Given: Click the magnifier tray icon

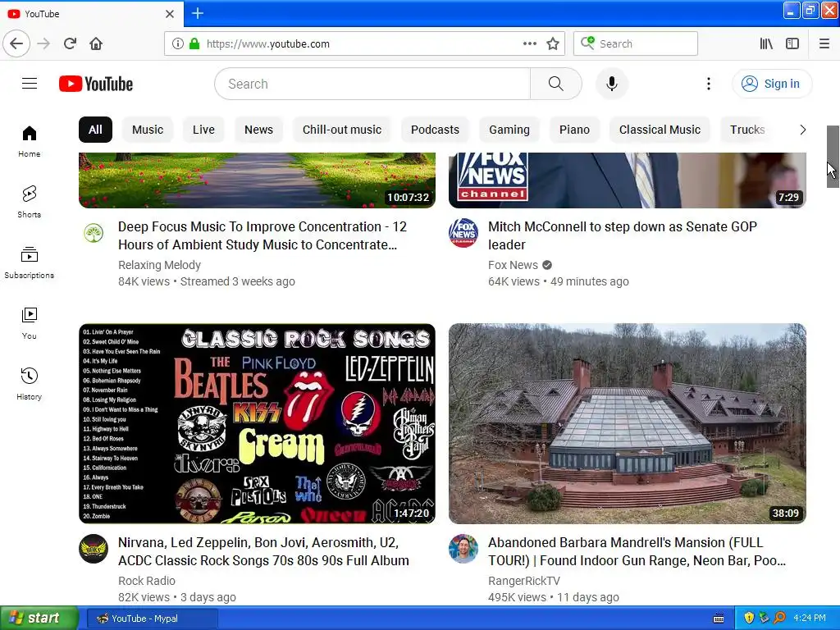Looking at the screenshot, I should tap(779, 619).
